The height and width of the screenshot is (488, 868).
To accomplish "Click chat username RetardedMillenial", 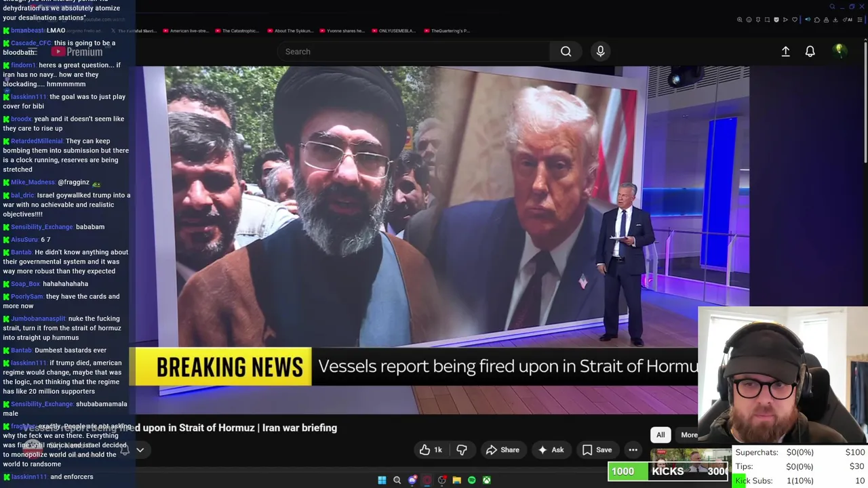I will coord(38,141).
